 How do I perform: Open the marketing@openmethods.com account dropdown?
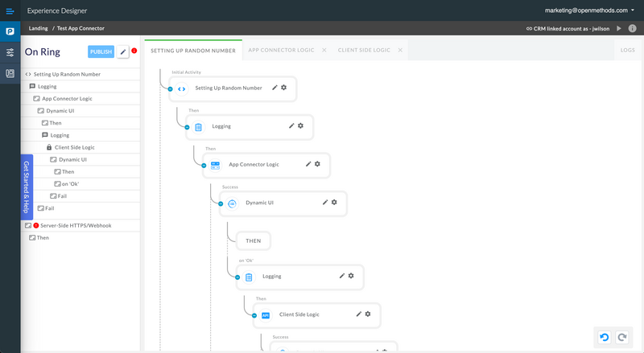(x=589, y=10)
